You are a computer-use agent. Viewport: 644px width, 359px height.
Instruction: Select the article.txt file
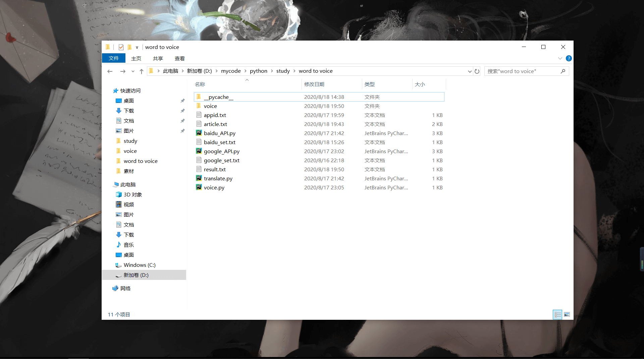(x=319, y=124)
